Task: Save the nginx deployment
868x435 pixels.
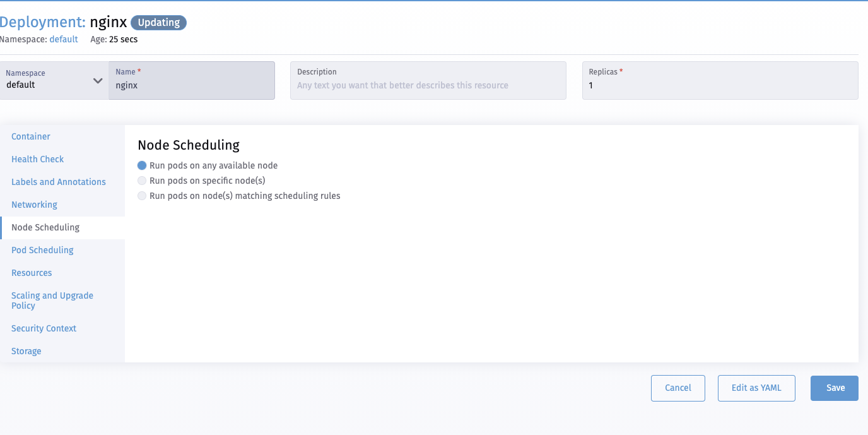Action: [x=834, y=388]
